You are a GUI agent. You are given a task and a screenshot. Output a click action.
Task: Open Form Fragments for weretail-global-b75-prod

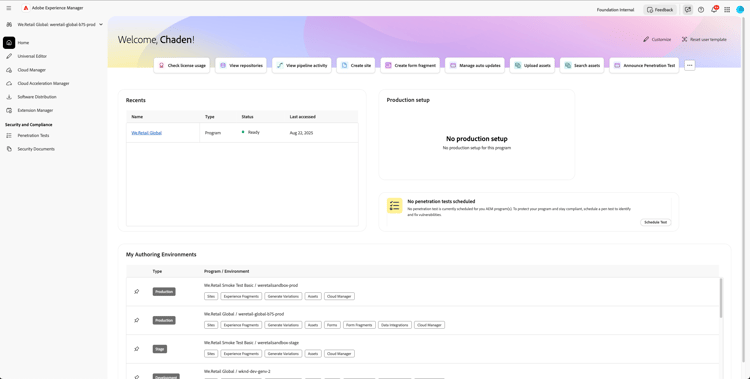(x=359, y=325)
